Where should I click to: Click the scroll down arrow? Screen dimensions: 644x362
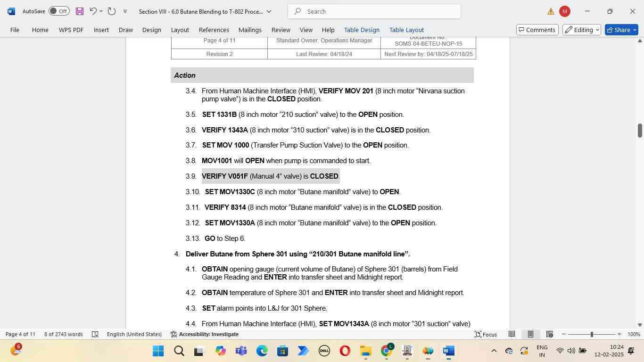640,325
